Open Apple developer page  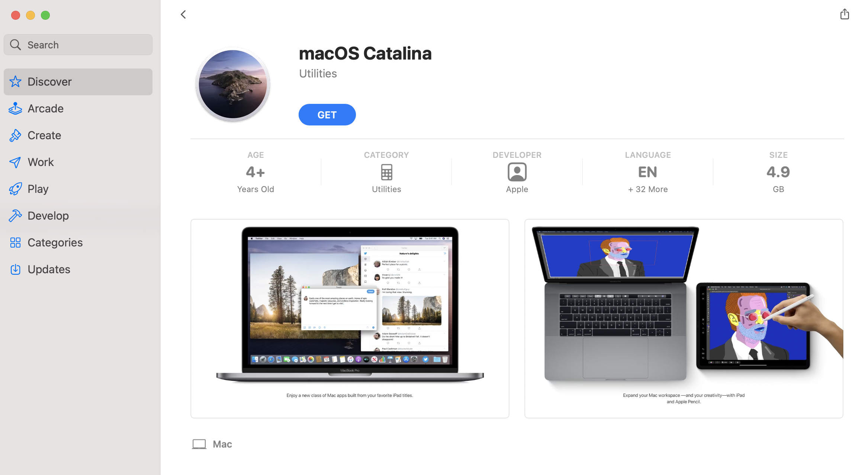[x=517, y=172]
